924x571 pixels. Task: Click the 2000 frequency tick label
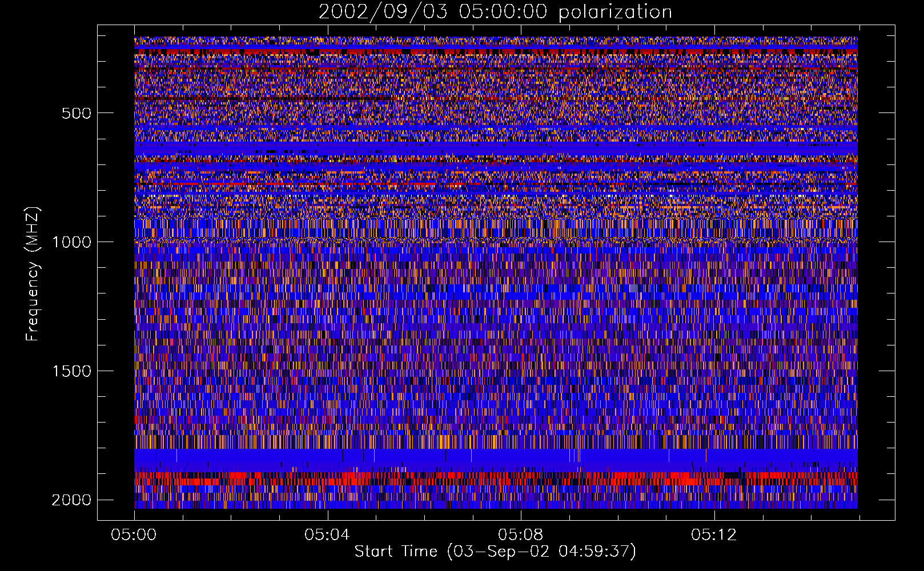(x=71, y=500)
